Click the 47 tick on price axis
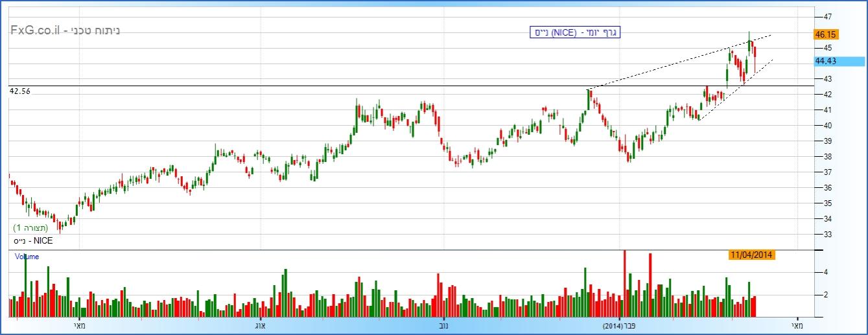The width and height of the screenshot is (868, 335). tap(828, 16)
